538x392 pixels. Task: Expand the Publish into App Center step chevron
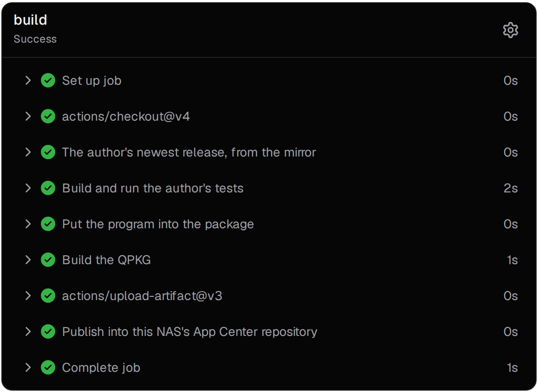[28, 332]
